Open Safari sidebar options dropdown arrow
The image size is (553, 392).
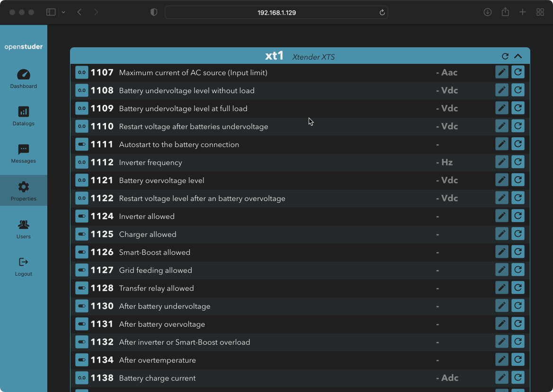pos(63,12)
